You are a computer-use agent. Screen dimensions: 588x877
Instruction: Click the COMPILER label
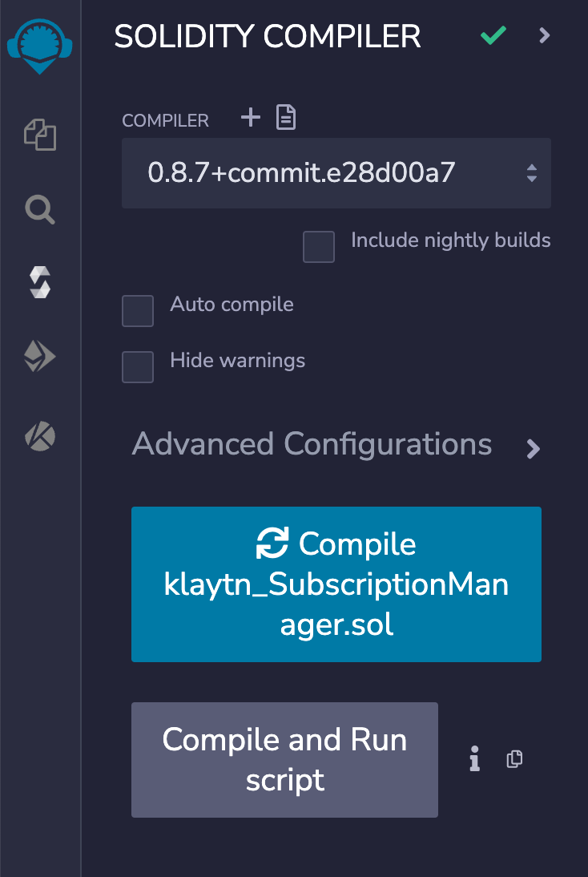[x=166, y=120]
